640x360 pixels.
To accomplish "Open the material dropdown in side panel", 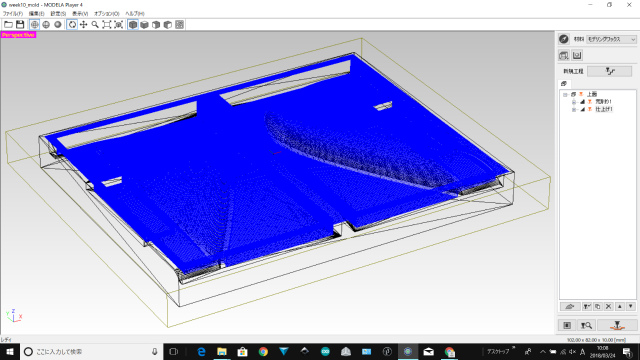I will (x=611, y=39).
